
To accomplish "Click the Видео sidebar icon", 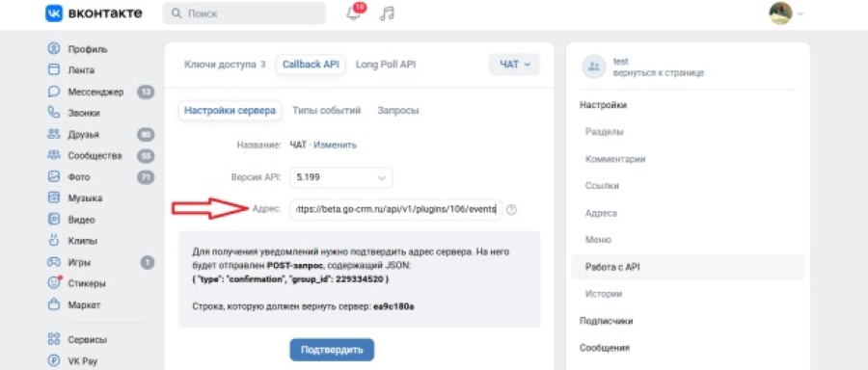I will tap(54, 220).
